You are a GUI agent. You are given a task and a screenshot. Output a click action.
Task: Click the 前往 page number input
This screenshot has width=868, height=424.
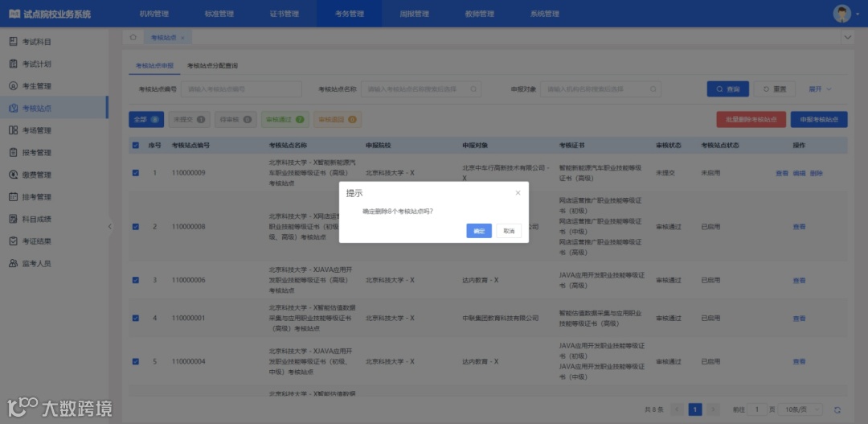757,410
